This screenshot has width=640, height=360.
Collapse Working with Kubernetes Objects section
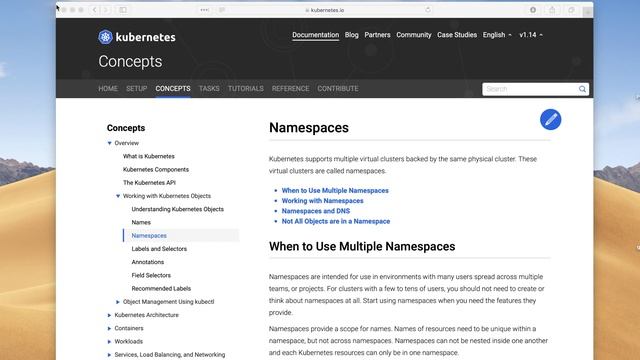click(x=118, y=196)
